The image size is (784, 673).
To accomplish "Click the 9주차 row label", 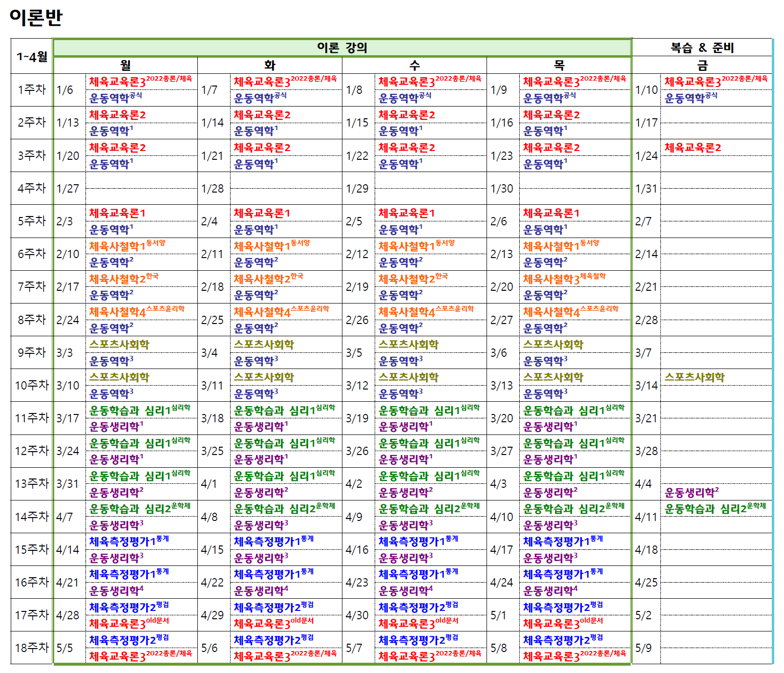I will (x=32, y=352).
